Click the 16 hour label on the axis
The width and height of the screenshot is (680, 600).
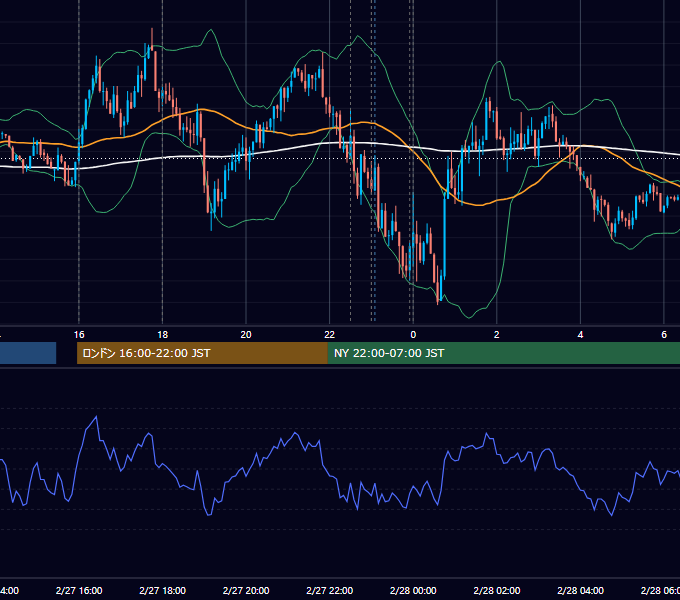click(x=79, y=335)
